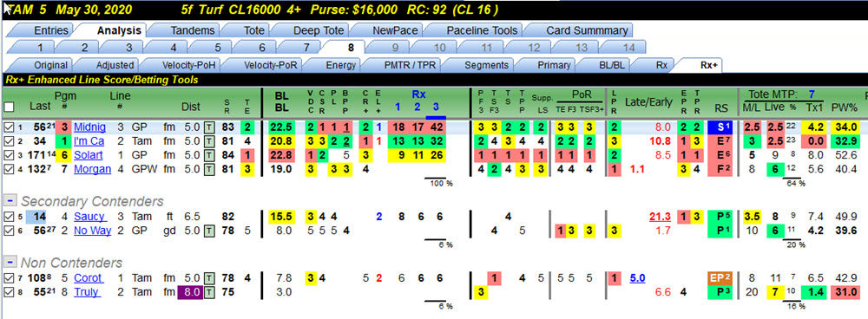Click the turf T icon in Corot row
The image size is (868, 319).
click(x=209, y=277)
